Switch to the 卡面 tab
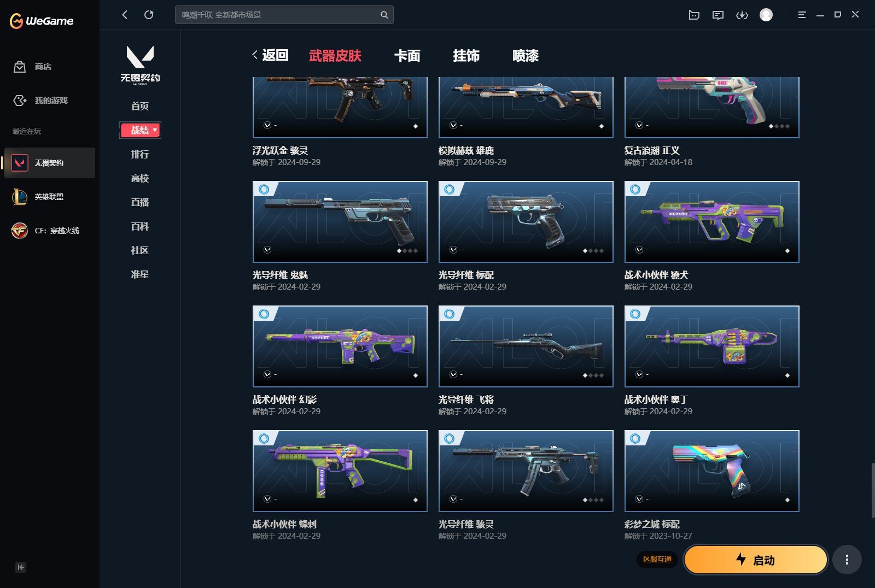This screenshot has width=875, height=588. click(x=407, y=56)
